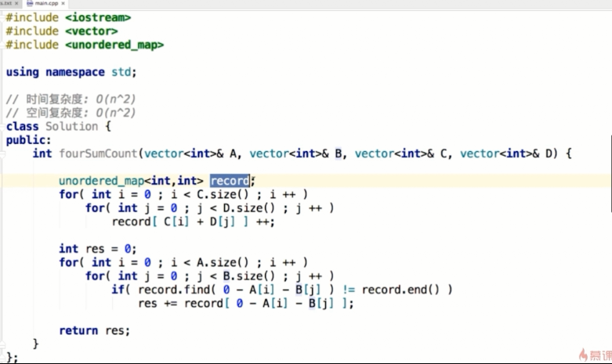Click the return keyword
Viewport: 612px width, 364px height.
[x=78, y=331]
